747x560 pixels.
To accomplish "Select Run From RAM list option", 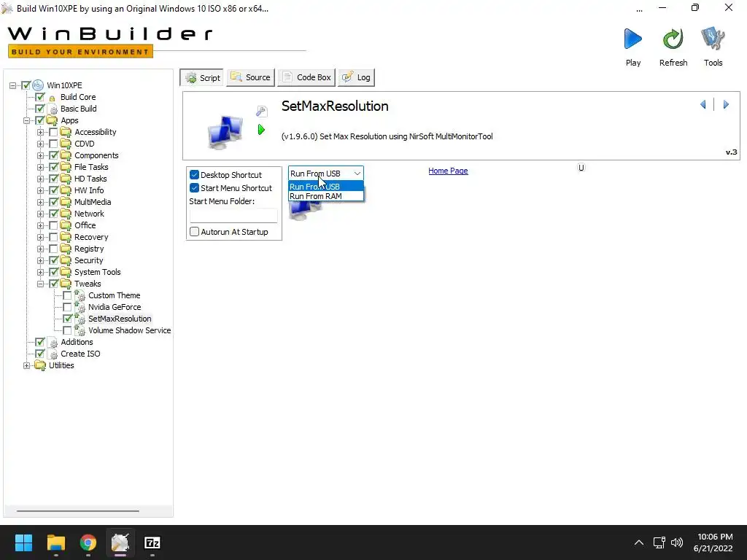I will (x=326, y=196).
